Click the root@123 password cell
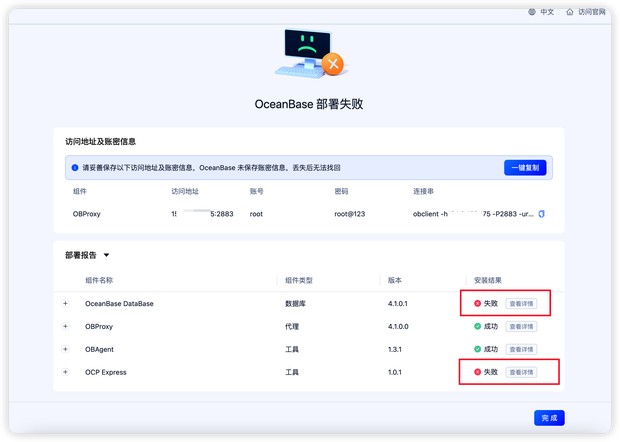This screenshot has height=442, width=620. (350, 214)
